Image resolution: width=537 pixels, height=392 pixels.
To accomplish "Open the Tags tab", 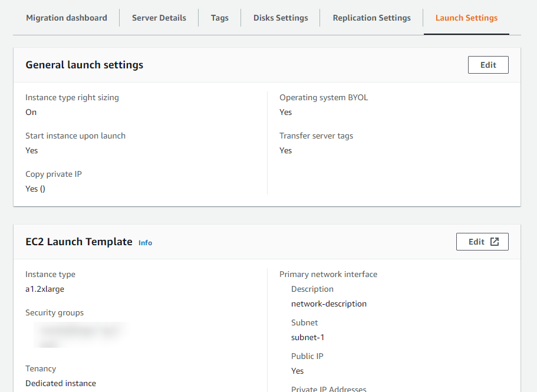I will (219, 18).
